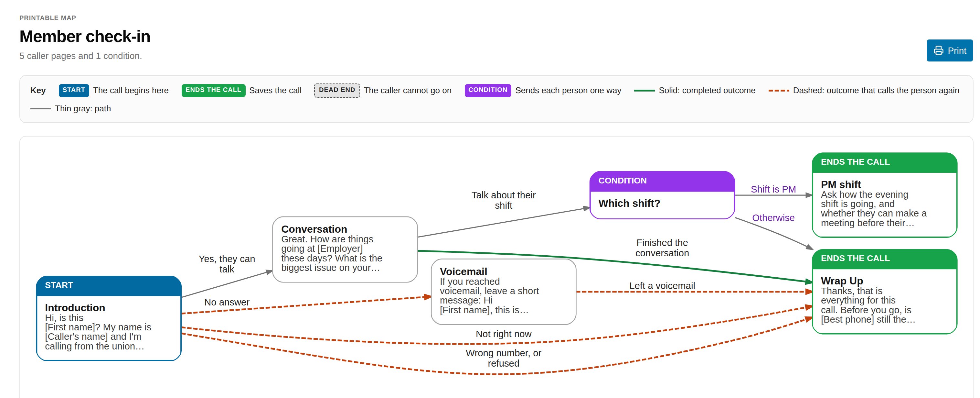980x398 pixels.
Task: Open the Voicemail page node
Action: [x=503, y=292]
